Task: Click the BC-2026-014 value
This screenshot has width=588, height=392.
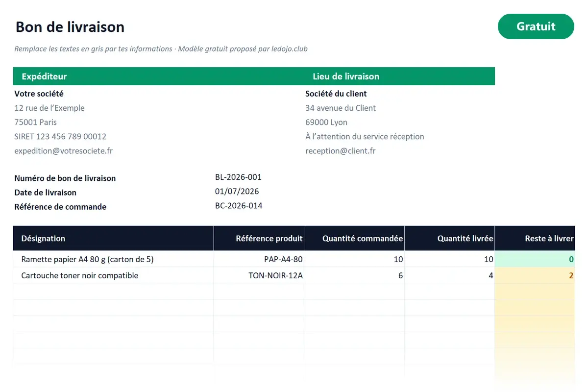Action: tap(239, 206)
